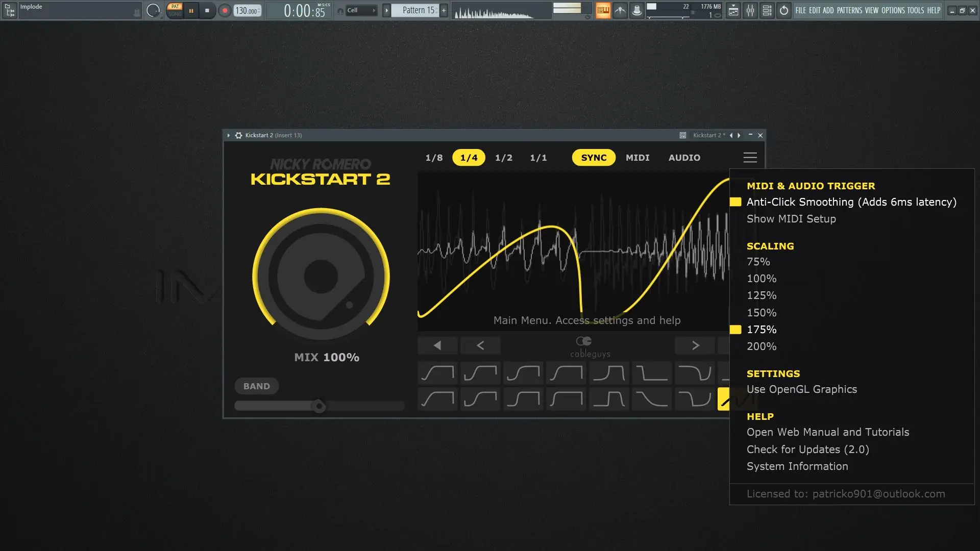The width and height of the screenshot is (980, 551).
Task: Open the Cell snap dropdown
Action: (x=361, y=10)
